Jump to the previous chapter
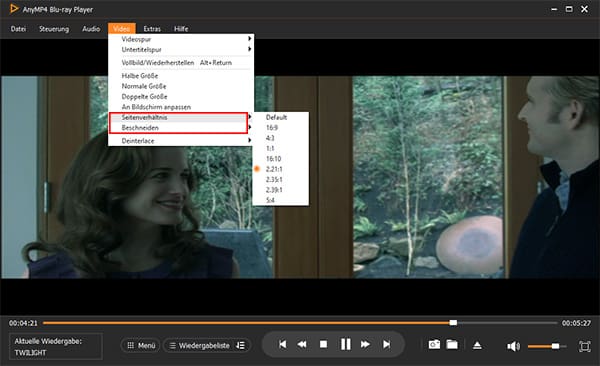Screen dimensions: 600x366 282,345
